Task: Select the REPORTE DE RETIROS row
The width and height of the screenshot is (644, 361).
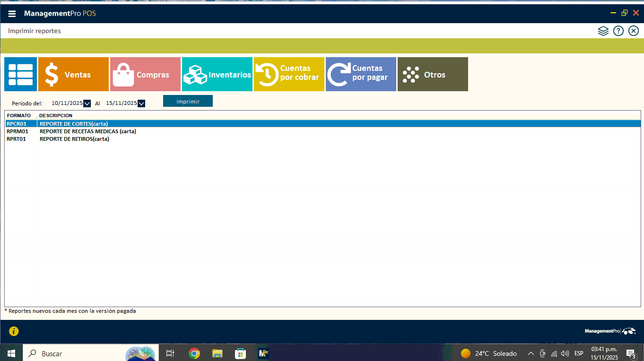Action: coord(74,139)
